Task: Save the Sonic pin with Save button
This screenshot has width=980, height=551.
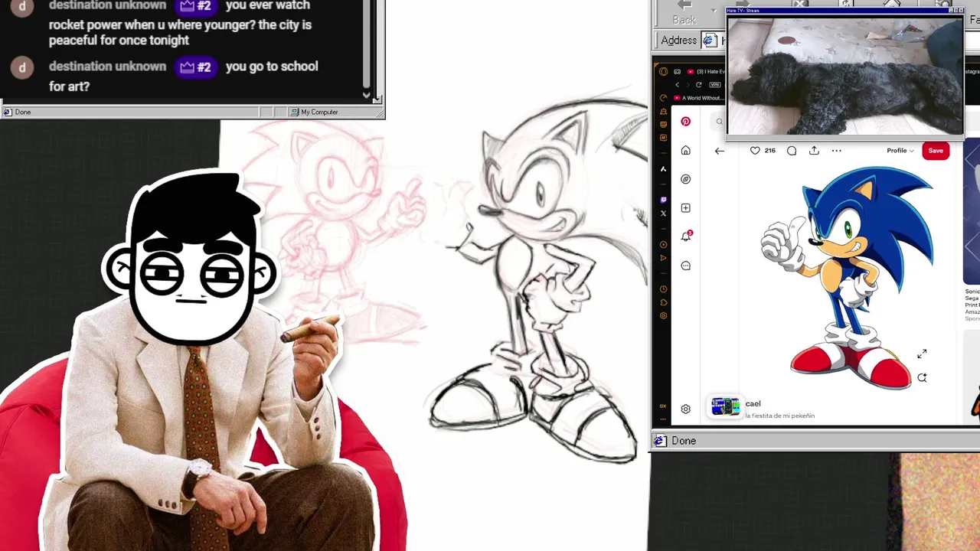Action: click(x=936, y=151)
